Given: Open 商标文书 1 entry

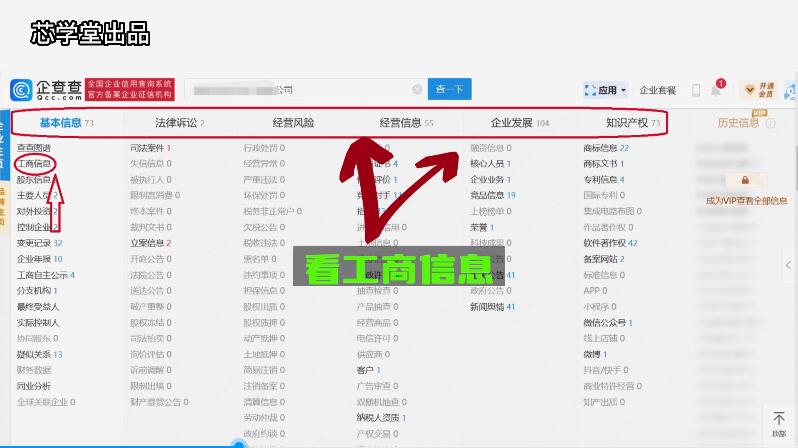Looking at the screenshot, I should click(604, 163).
